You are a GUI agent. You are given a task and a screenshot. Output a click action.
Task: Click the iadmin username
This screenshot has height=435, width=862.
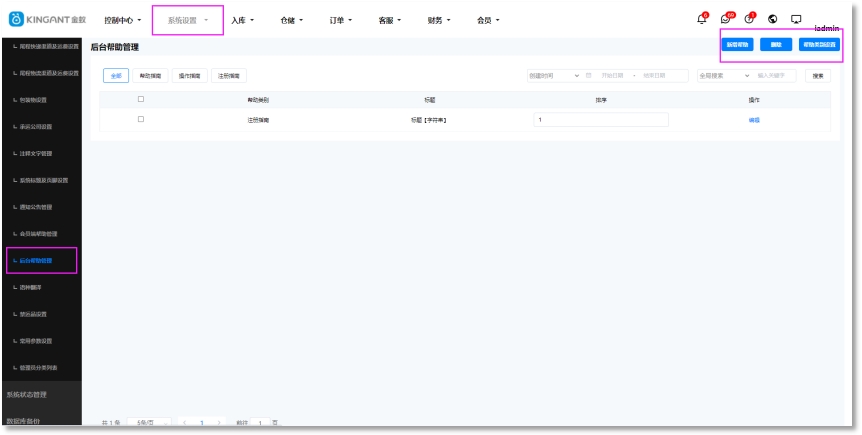827,29
